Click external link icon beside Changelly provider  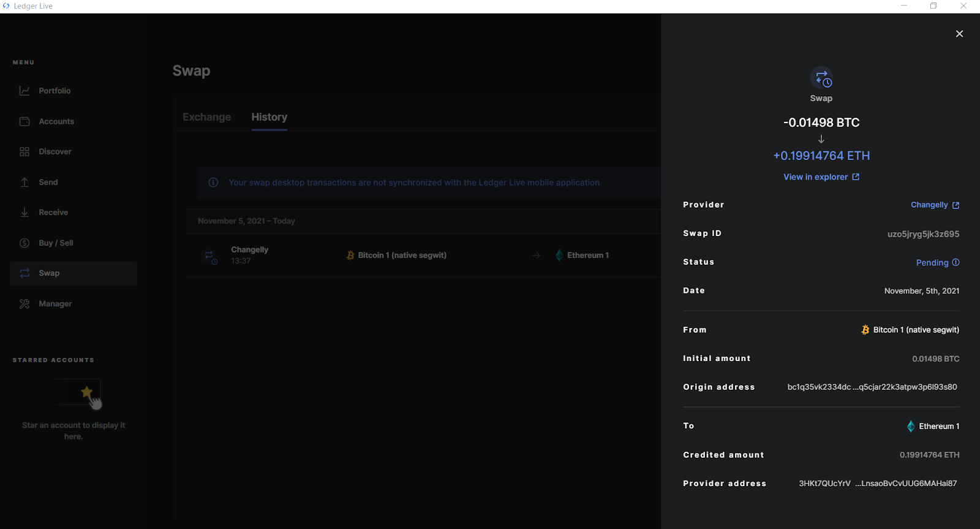pyautogui.click(x=956, y=205)
